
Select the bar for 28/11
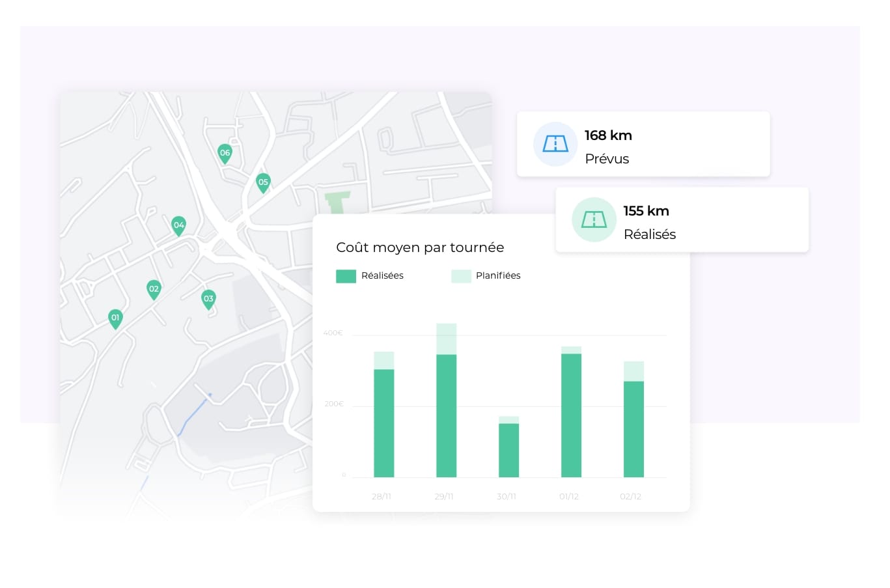pos(384,415)
